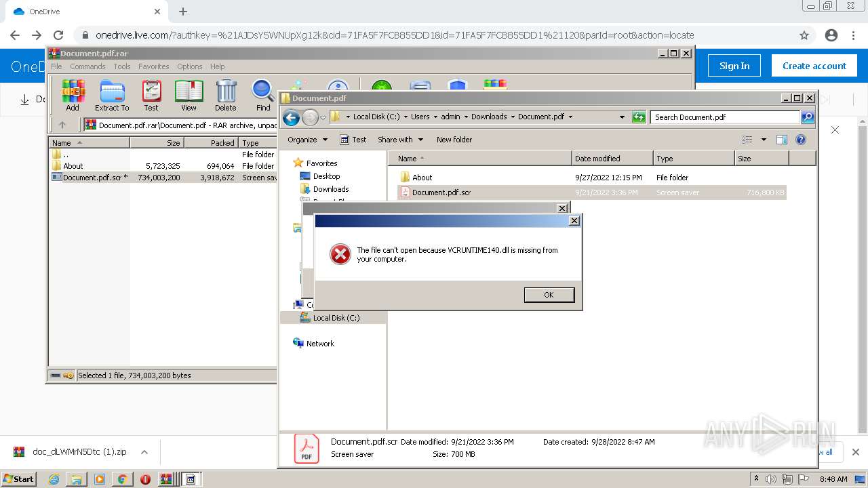Open options for downloaded doc_dLWMrN5Dtc (1).zip

pos(144,452)
